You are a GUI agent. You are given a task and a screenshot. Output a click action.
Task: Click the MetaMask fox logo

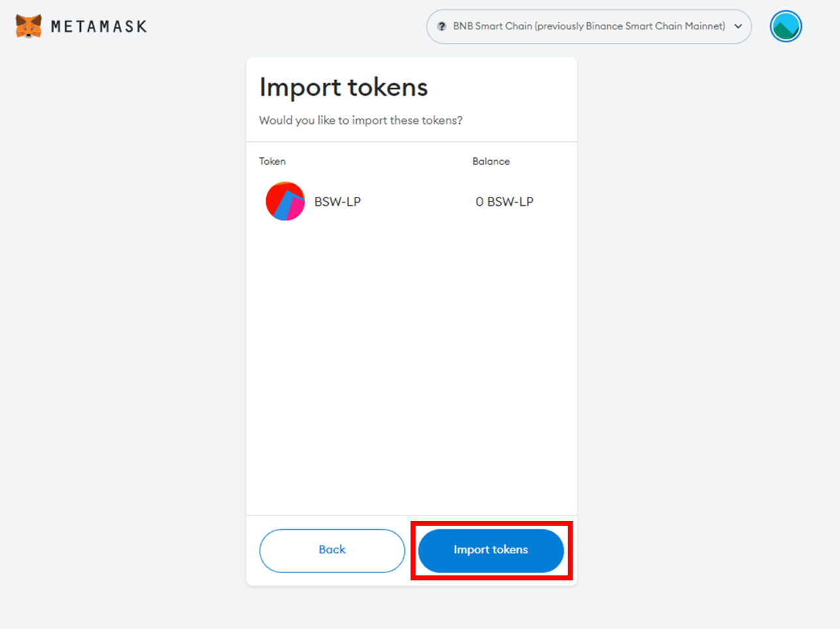pyautogui.click(x=28, y=26)
